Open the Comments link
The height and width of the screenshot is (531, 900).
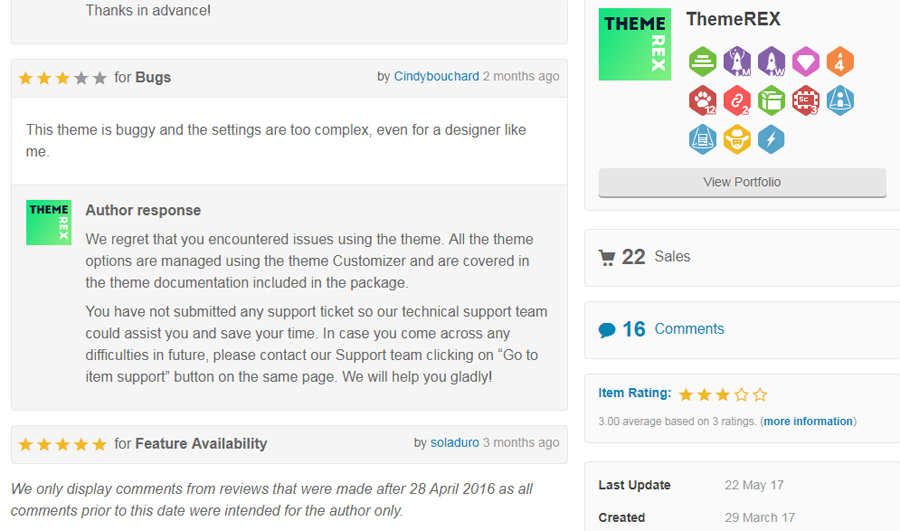point(689,329)
